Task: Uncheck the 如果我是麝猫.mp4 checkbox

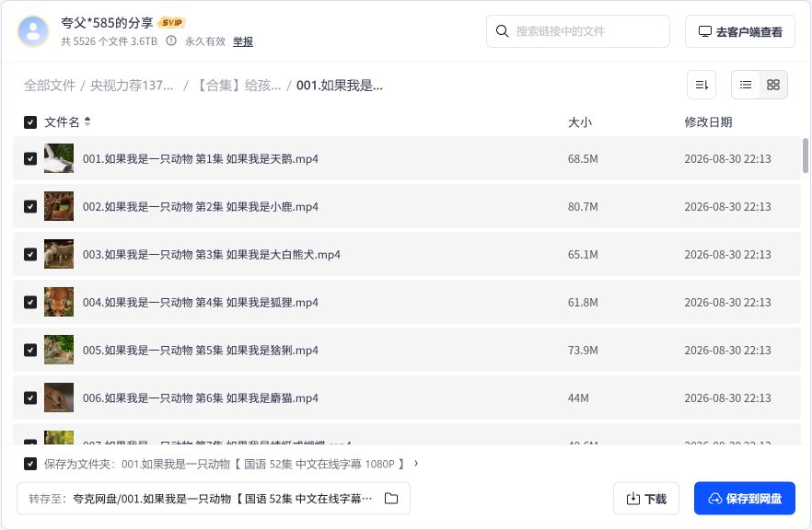Action: pos(30,398)
